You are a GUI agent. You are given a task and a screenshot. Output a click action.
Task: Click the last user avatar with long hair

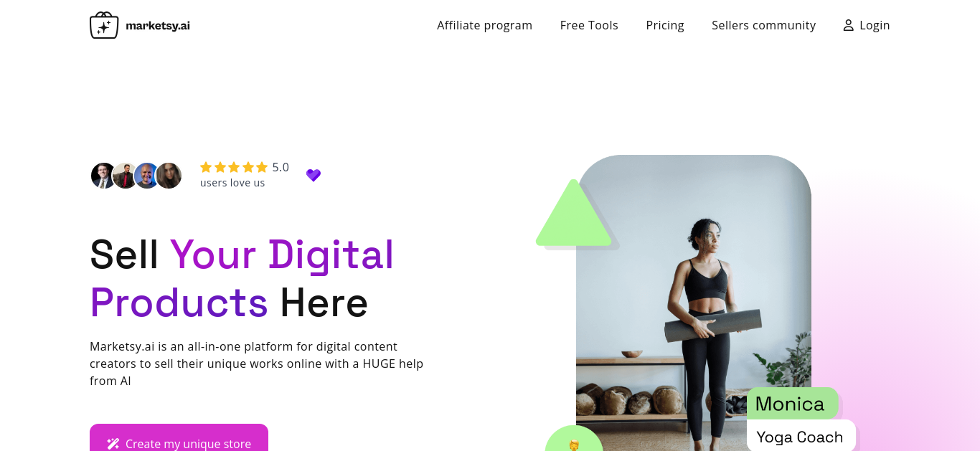click(169, 176)
